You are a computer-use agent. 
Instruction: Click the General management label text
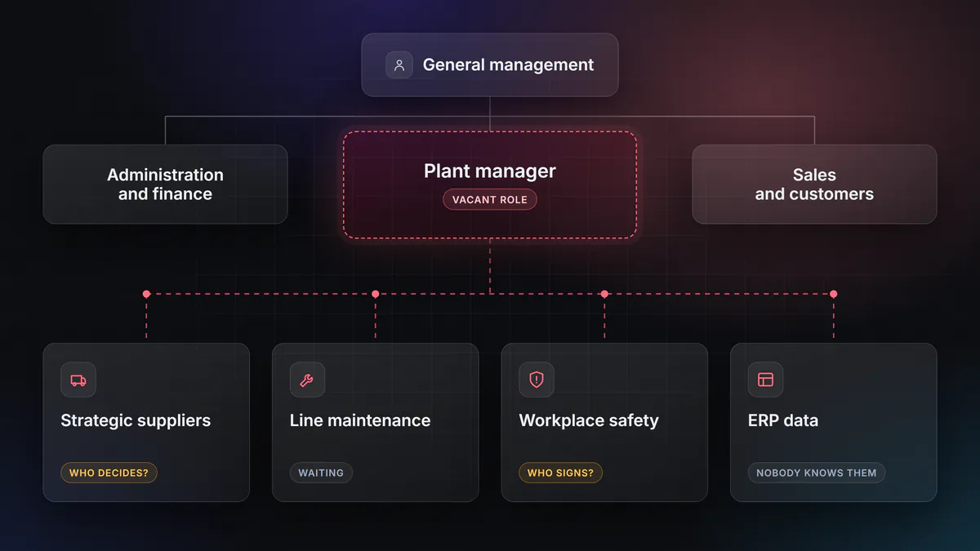pyautogui.click(x=509, y=65)
